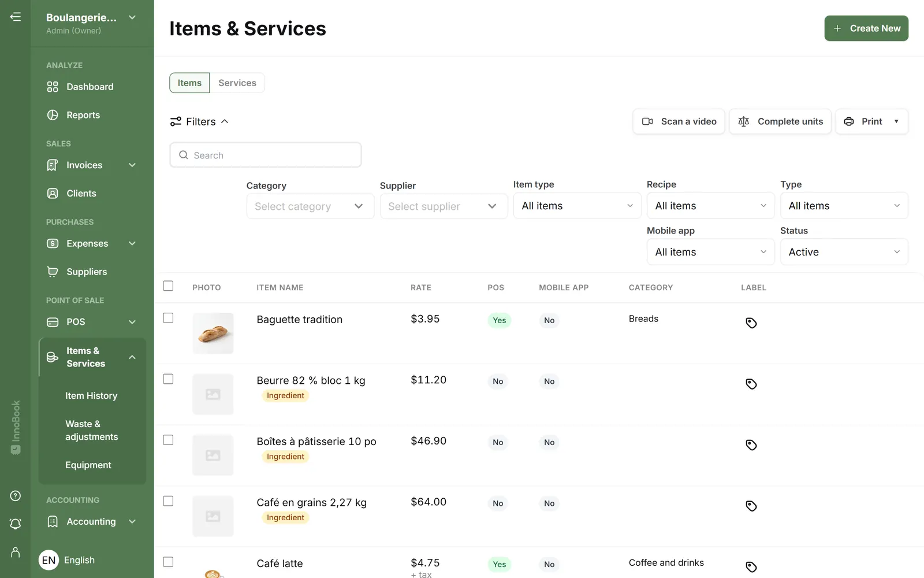This screenshot has height=578, width=924.
Task: Collapse the Filters panel
Action: 200,121
